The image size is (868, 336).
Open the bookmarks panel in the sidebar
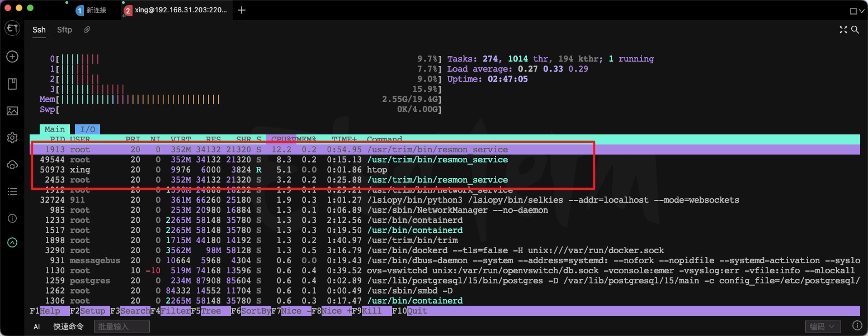[x=12, y=83]
